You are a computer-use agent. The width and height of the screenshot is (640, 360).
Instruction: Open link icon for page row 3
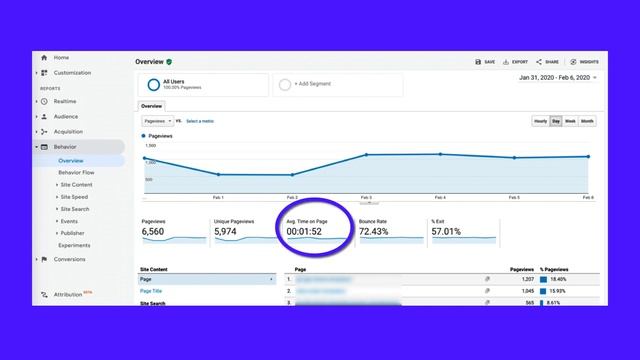click(487, 302)
